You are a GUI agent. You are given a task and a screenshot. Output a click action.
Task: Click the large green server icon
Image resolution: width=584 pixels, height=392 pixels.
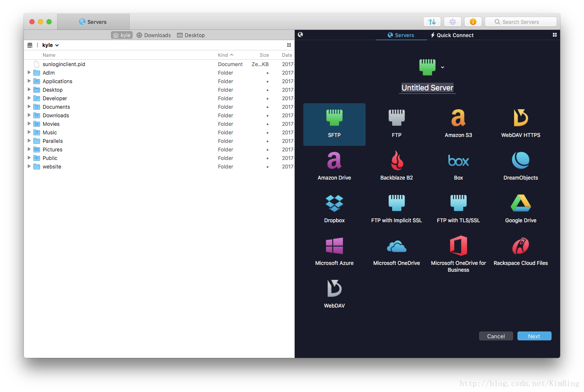click(x=427, y=67)
